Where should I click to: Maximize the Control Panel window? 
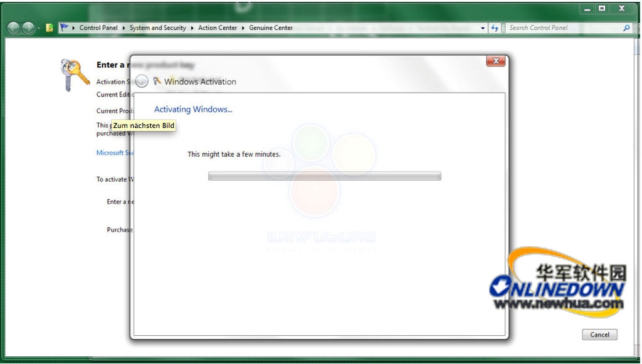pyautogui.click(x=602, y=9)
